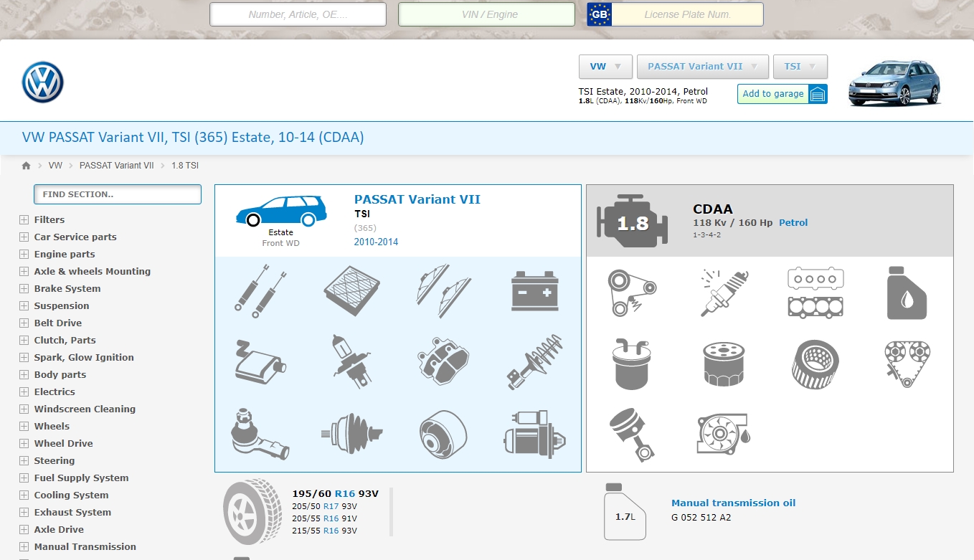This screenshot has width=974, height=560.
Task: Open the PASSAT Variant VII model dropdown
Action: click(x=703, y=67)
